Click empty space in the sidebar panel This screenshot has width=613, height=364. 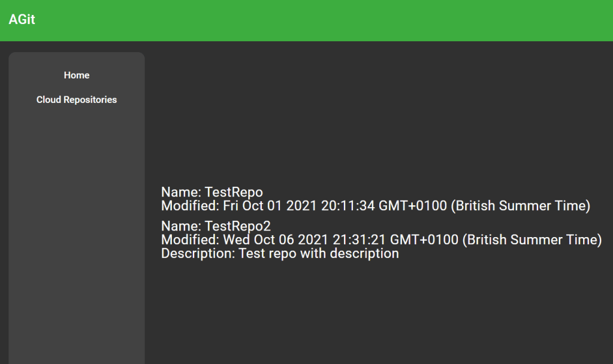click(77, 239)
